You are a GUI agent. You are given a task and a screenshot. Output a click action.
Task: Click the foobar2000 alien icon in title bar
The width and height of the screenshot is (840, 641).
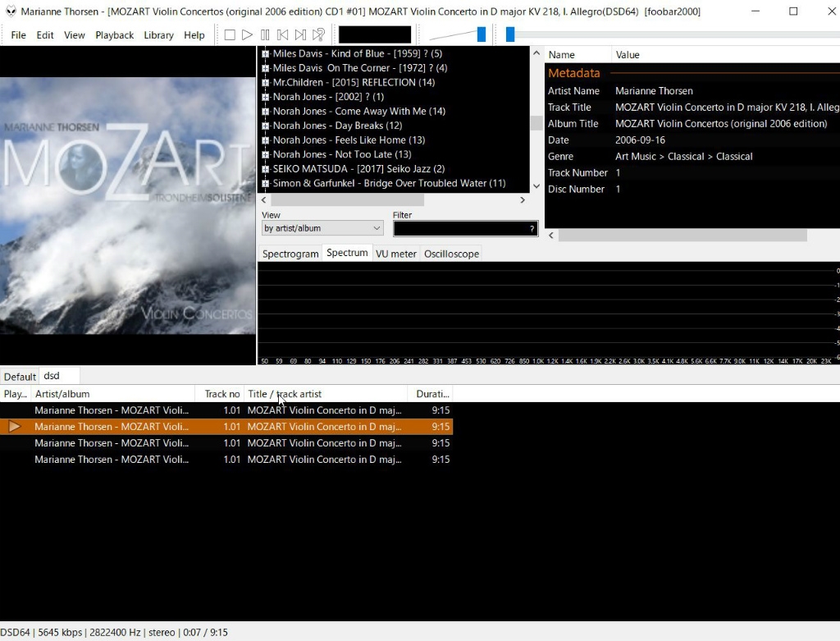point(11,11)
